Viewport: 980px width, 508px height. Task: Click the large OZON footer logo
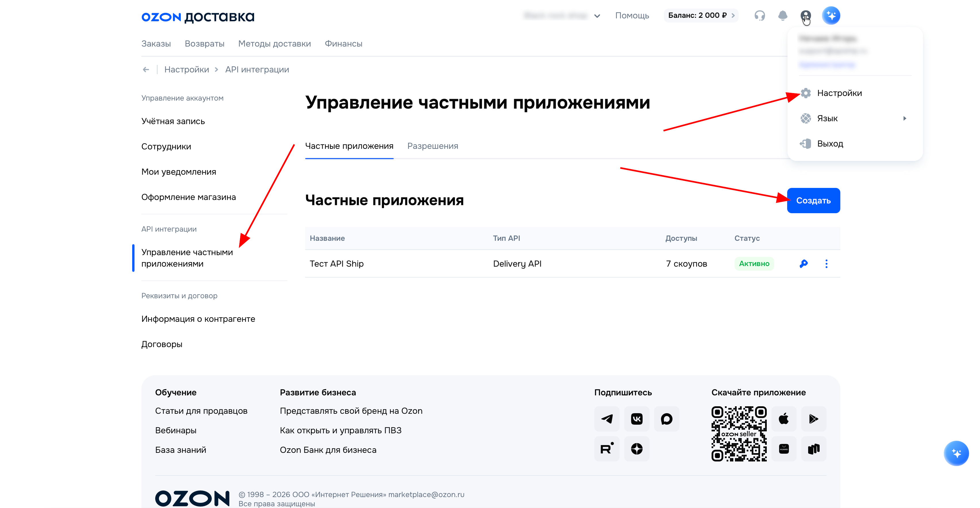[x=193, y=498]
